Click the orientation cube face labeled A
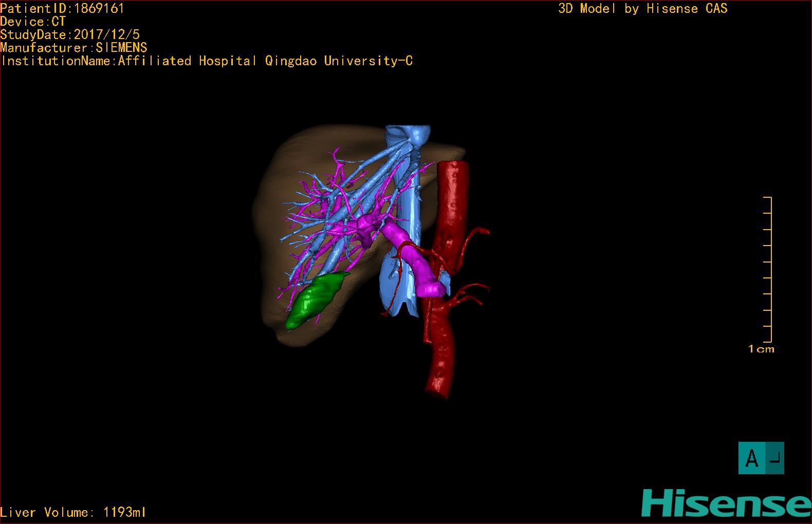Image resolution: width=812 pixels, height=524 pixels. (x=752, y=458)
